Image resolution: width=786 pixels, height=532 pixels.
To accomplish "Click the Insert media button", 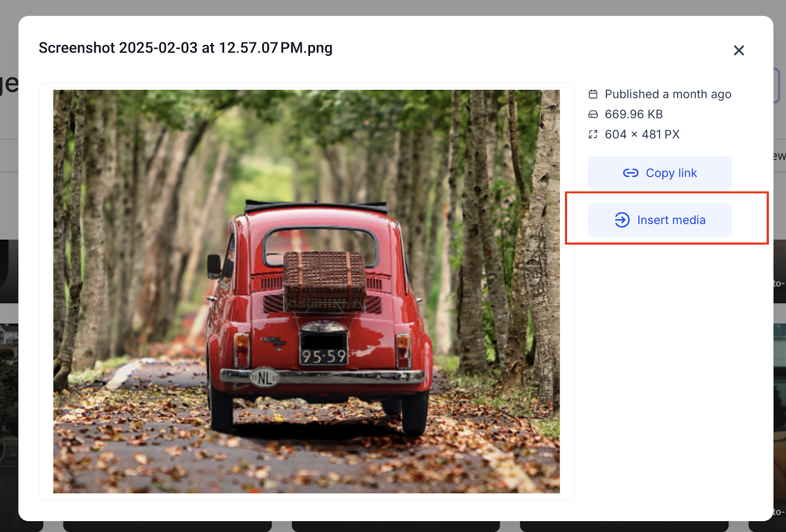I will [x=660, y=220].
